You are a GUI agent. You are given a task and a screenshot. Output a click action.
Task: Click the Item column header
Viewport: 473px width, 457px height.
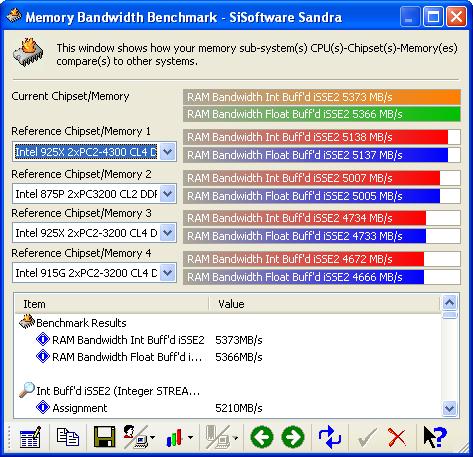112,304
